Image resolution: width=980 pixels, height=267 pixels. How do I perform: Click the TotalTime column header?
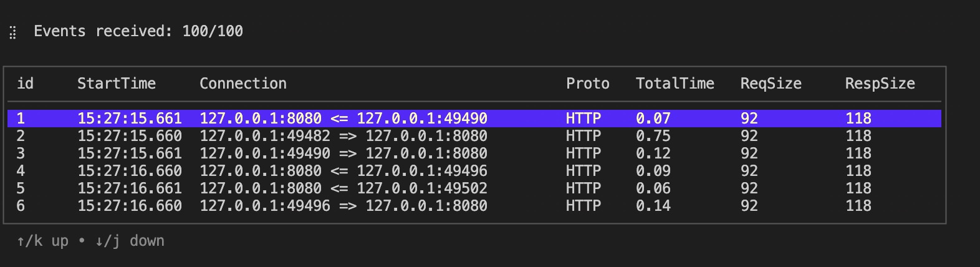[x=675, y=84]
